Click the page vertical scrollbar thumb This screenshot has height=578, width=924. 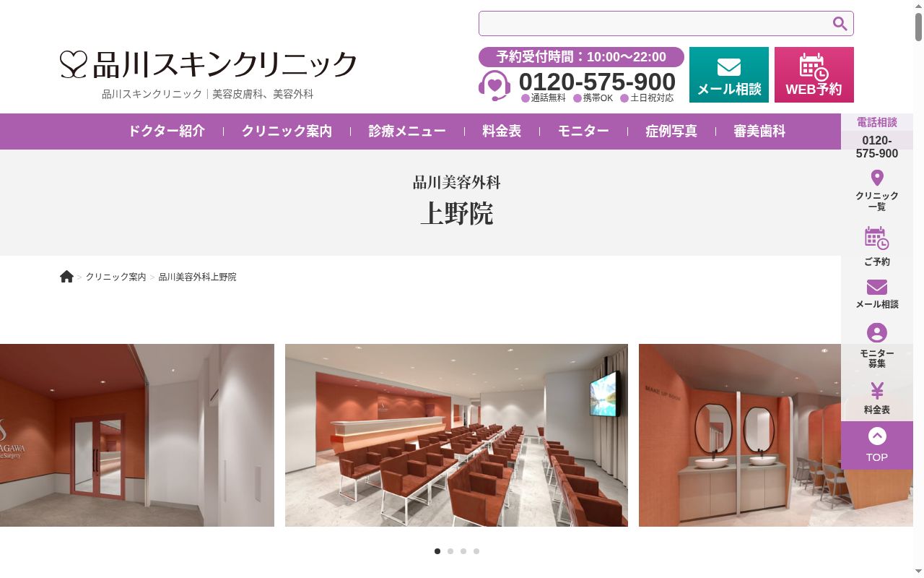tap(919, 27)
